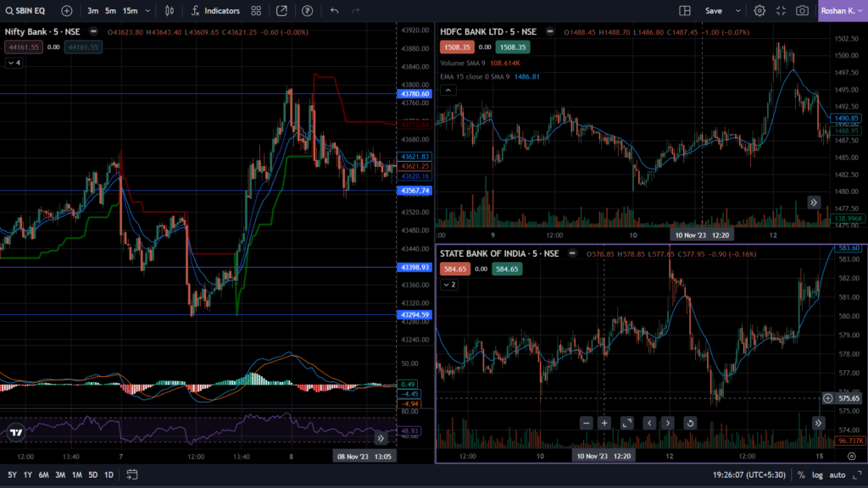Toggle percent scale mode

pyautogui.click(x=801, y=475)
